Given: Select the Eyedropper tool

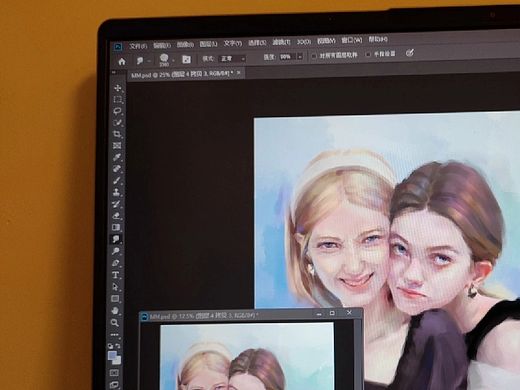Looking at the screenshot, I should [x=117, y=157].
